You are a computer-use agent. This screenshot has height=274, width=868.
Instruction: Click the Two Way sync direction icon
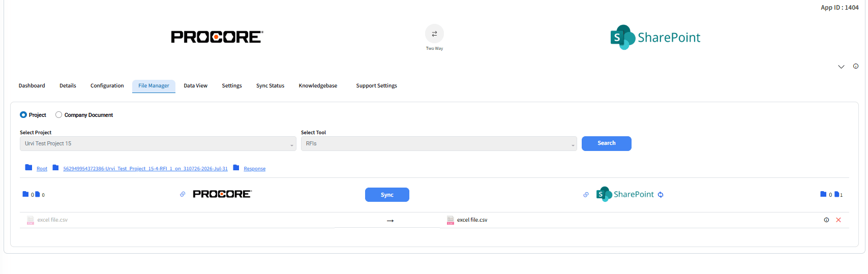click(434, 34)
